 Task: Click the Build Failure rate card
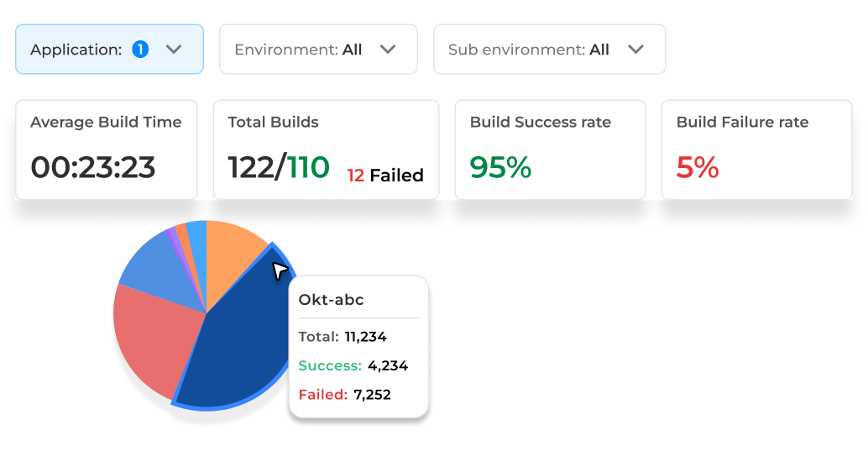[756, 149]
